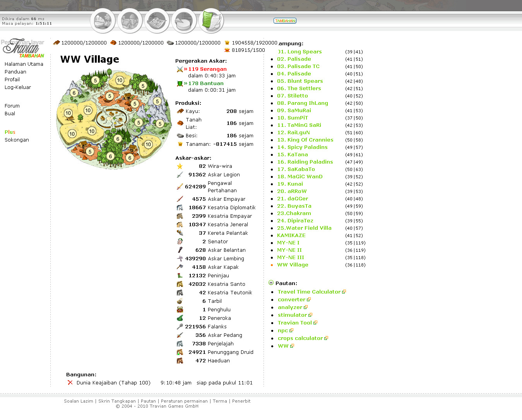Image resolution: width=522 pixels, height=420 pixels.
Task: Switch to village 18. MaGiC WanD
Action: [300, 177]
